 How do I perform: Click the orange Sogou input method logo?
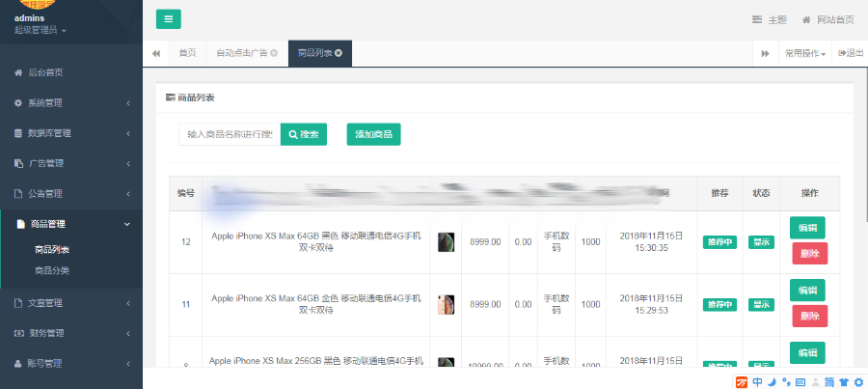742,382
